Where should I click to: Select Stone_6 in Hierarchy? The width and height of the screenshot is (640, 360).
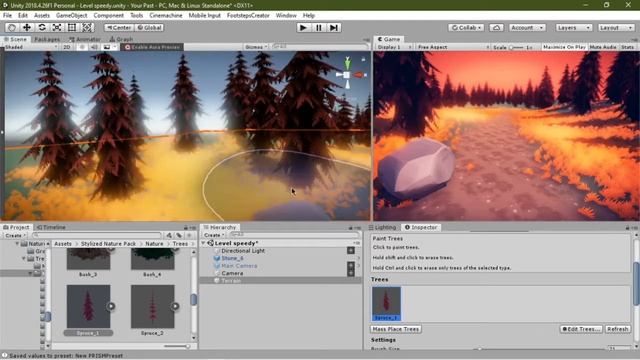pyautogui.click(x=232, y=258)
